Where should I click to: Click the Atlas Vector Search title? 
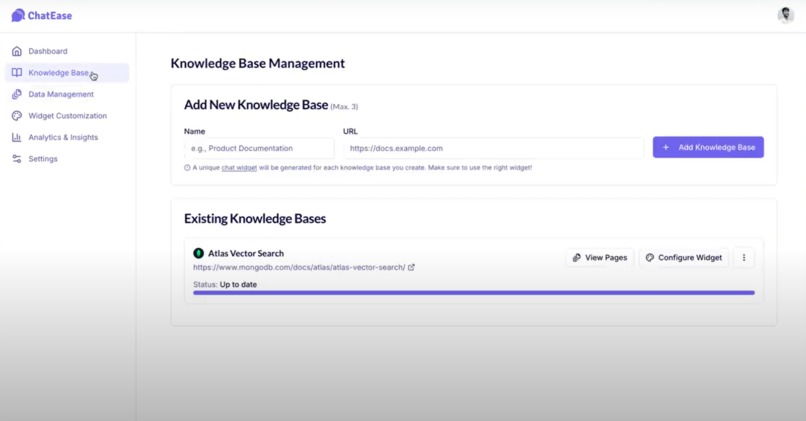coord(246,253)
